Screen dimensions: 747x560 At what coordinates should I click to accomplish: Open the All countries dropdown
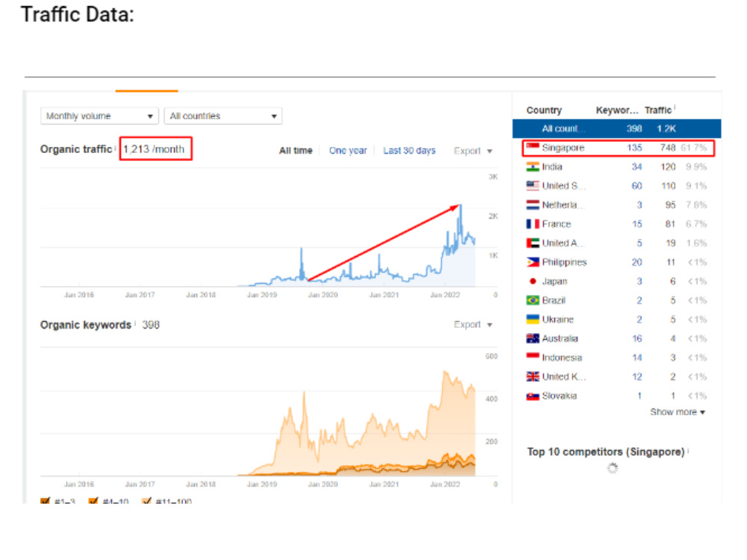[x=223, y=116]
